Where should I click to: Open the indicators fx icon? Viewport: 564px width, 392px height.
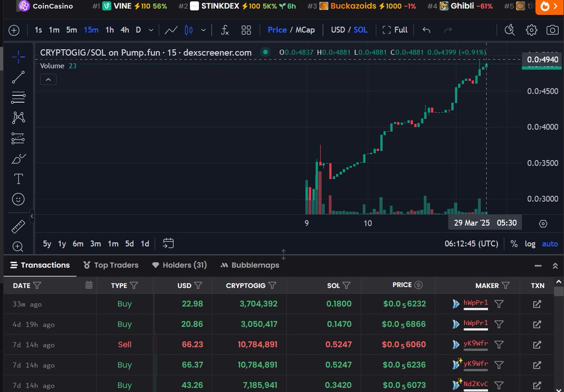(x=225, y=30)
